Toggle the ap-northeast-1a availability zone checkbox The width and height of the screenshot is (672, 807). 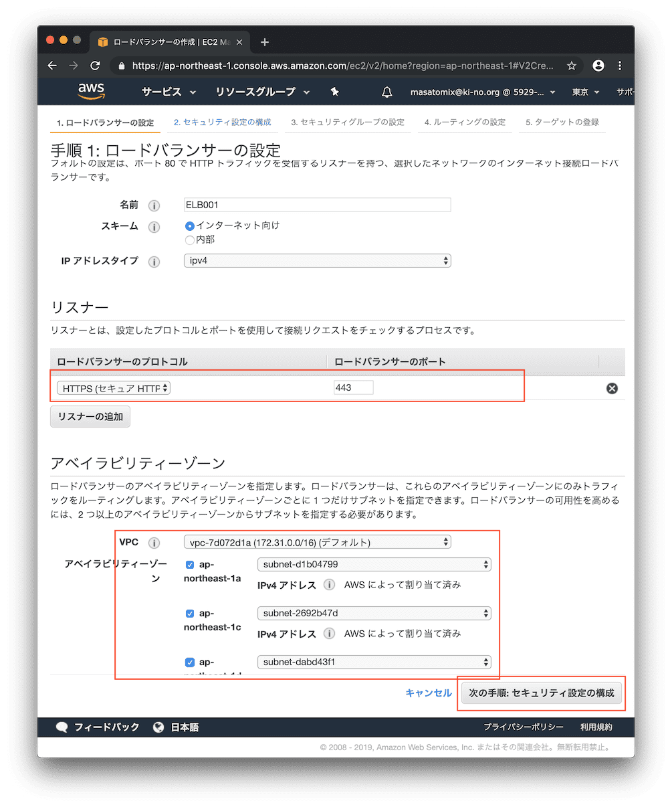pyautogui.click(x=190, y=565)
